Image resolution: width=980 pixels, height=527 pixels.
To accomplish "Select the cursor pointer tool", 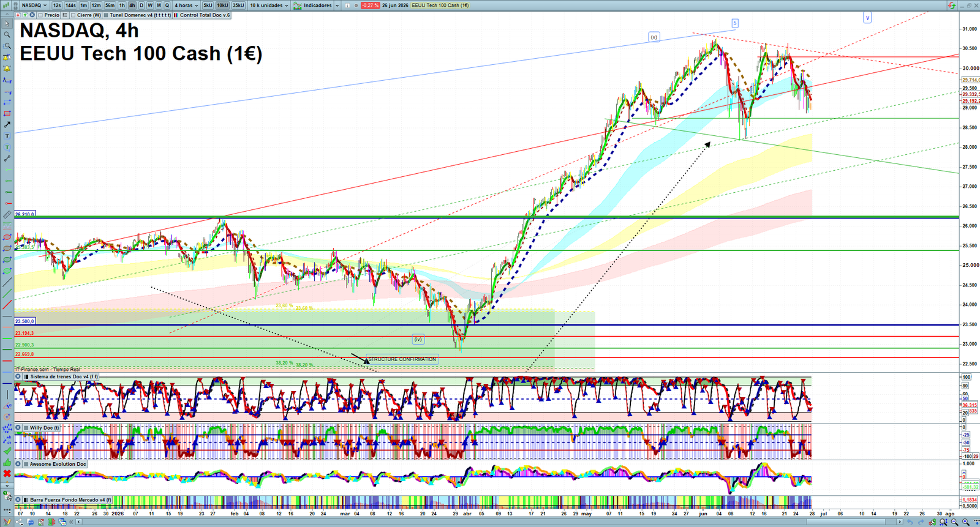I will pyautogui.click(x=7, y=23).
